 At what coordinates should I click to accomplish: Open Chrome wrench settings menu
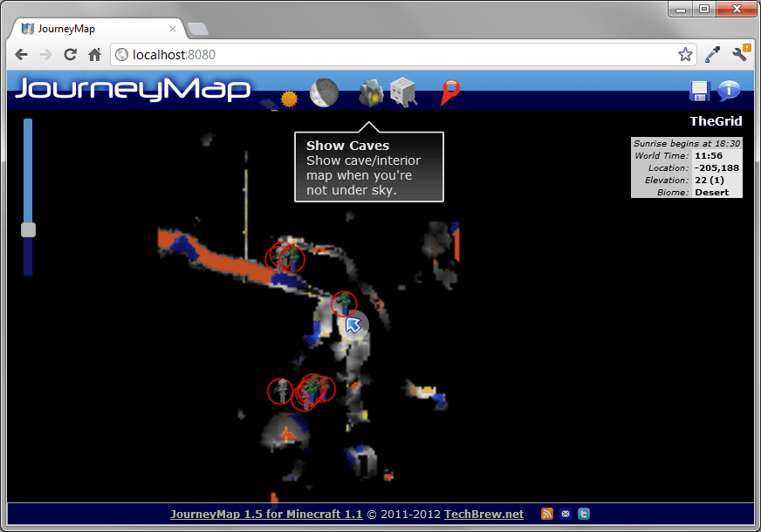(x=740, y=55)
